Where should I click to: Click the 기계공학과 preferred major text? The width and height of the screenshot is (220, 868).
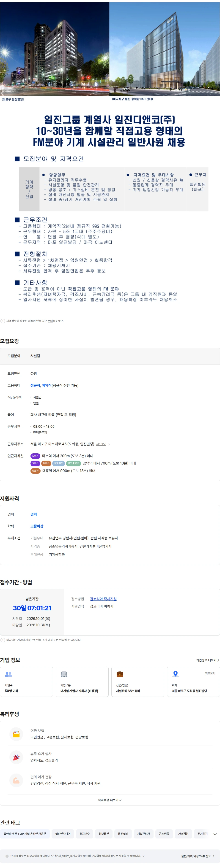click(x=57, y=554)
